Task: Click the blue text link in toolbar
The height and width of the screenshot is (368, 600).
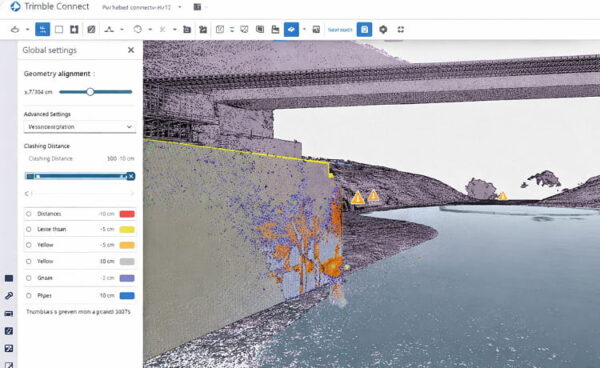Action: [340, 29]
